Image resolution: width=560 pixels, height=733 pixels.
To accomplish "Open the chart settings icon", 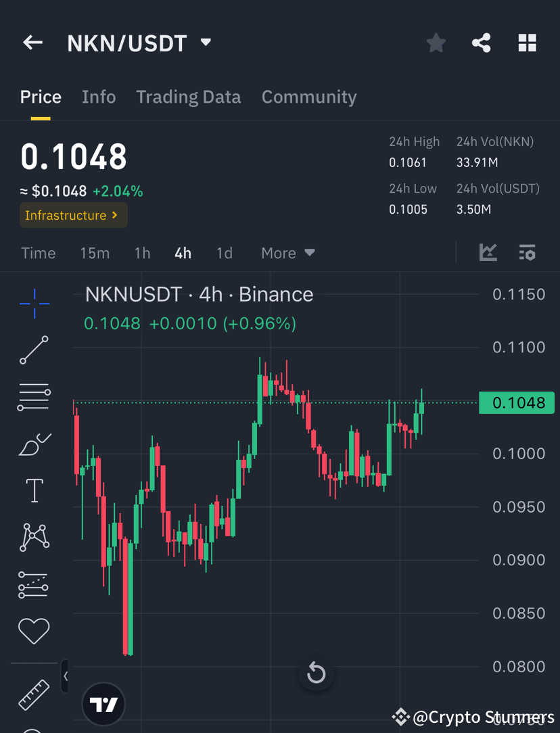I will 527,252.
